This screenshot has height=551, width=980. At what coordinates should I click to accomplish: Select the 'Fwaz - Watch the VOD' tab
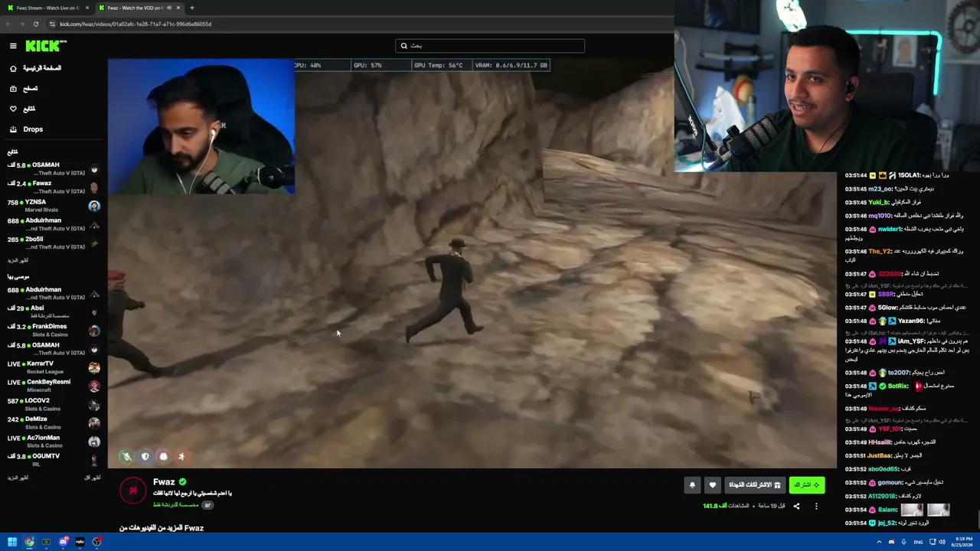point(139,8)
